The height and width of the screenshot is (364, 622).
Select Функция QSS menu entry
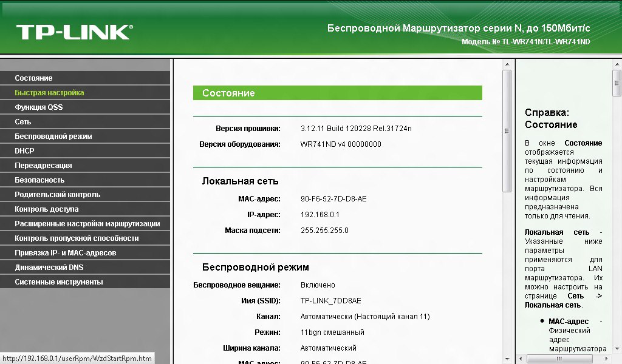coord(85,107)
